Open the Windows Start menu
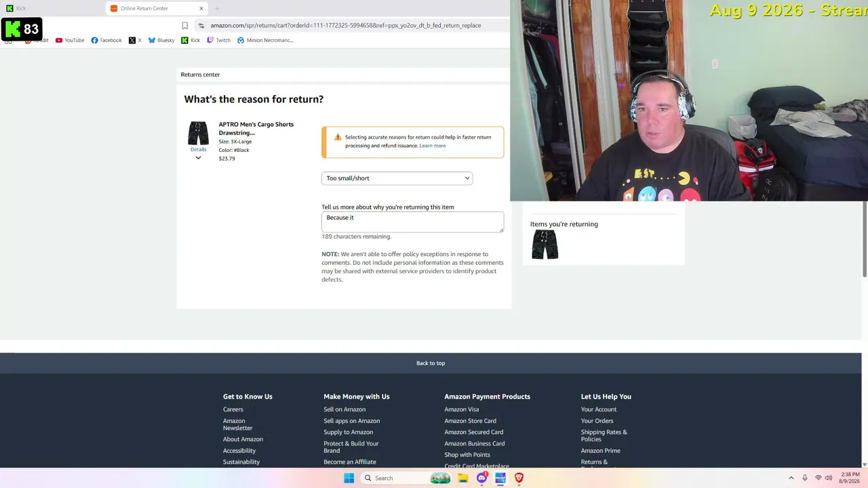 point(349,478)
